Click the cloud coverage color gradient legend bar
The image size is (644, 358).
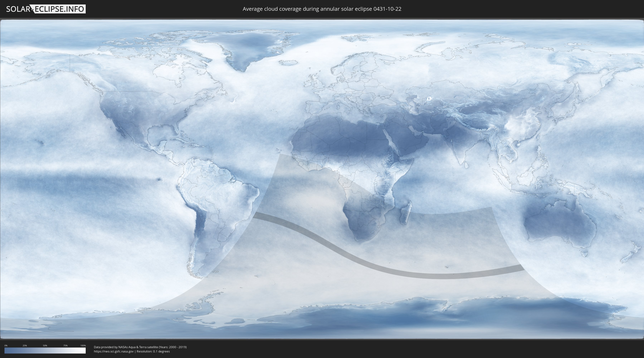pyautogui.click(x=45, y=350)
